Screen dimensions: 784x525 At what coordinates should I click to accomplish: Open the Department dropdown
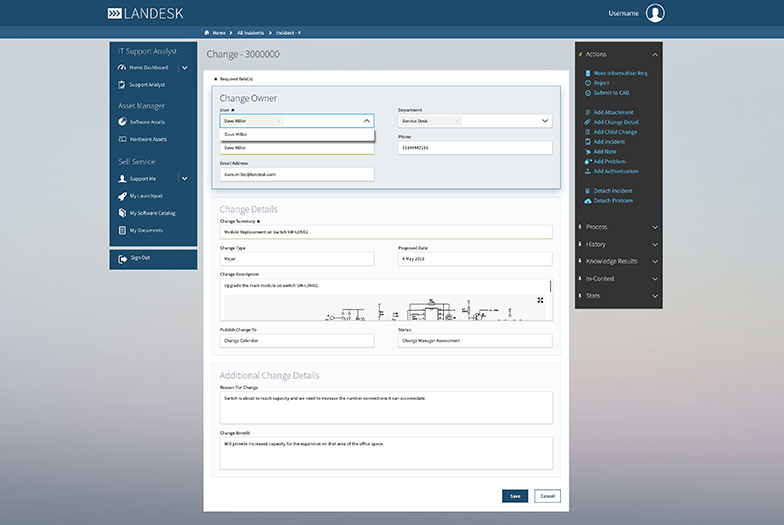545,120
